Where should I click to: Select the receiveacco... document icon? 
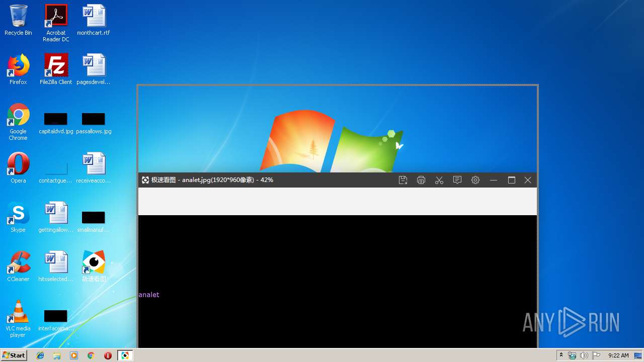click(94, 168)
